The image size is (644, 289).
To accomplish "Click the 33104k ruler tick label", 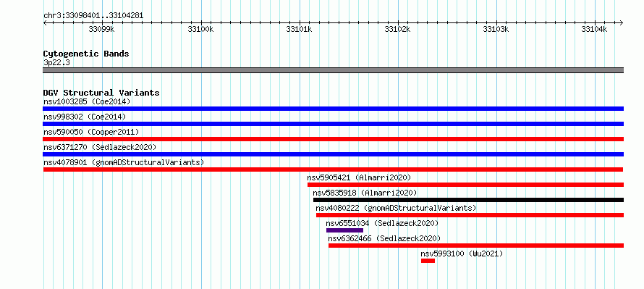I will point(594,30).
